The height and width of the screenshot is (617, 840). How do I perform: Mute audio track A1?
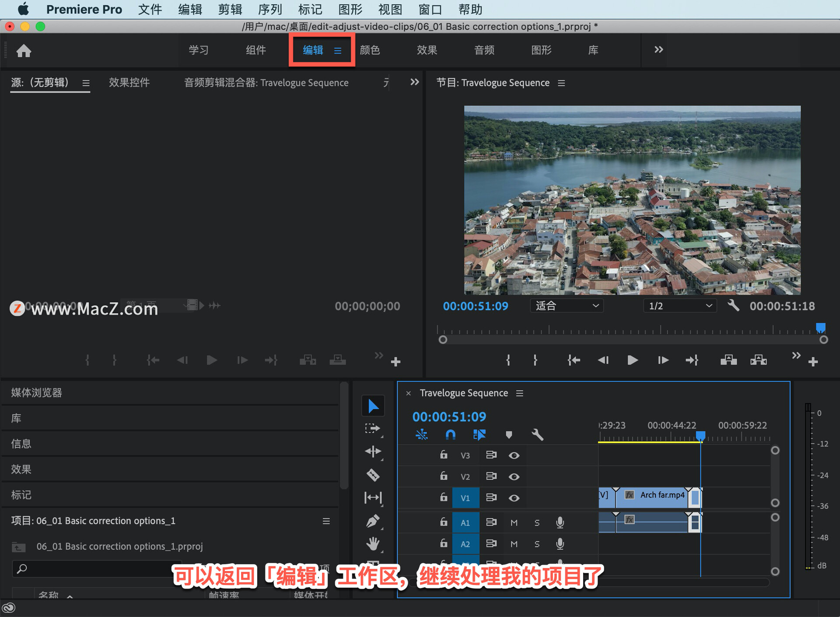pos(514,522)
